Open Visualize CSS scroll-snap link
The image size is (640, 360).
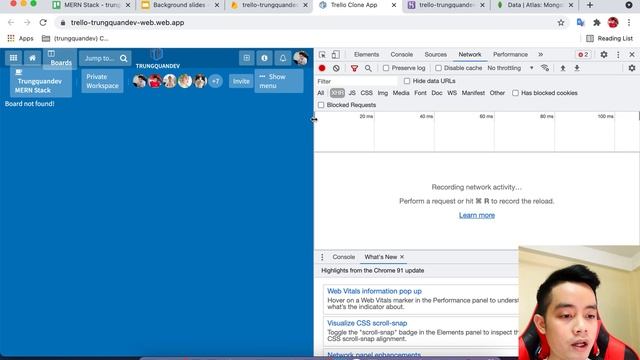click(367, 323)
